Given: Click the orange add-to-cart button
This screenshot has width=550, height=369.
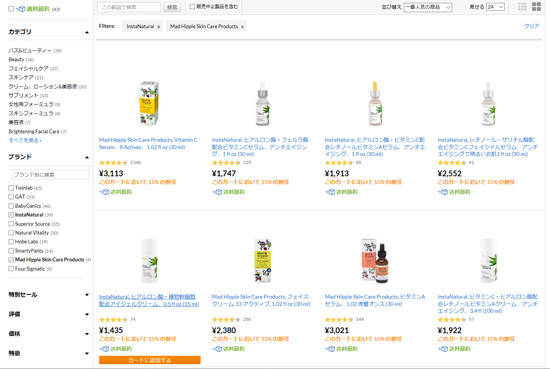Looking at the screenshot, I should point(150,360).
